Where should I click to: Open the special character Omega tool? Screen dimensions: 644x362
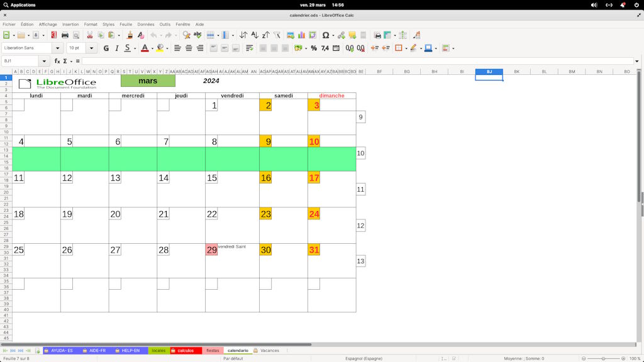(325, 35)
